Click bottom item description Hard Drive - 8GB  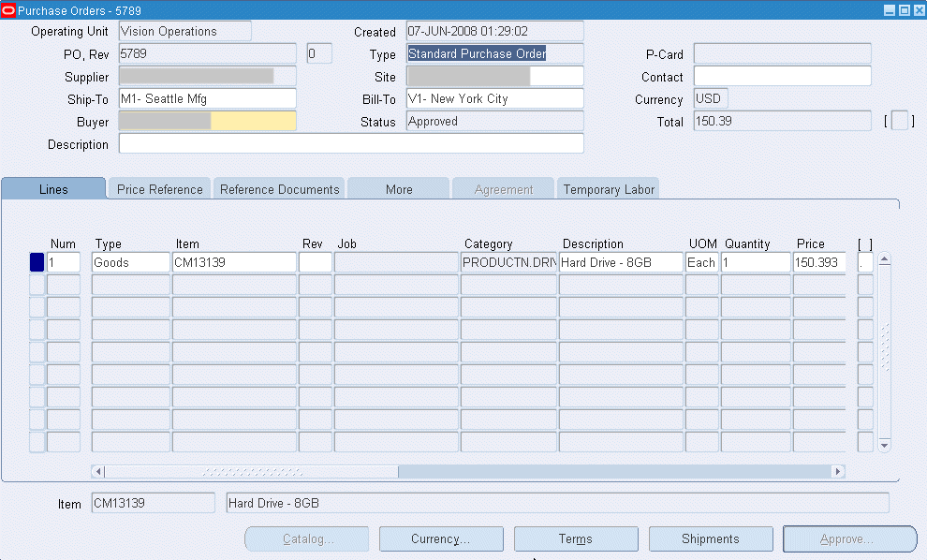tap(557, 503)
